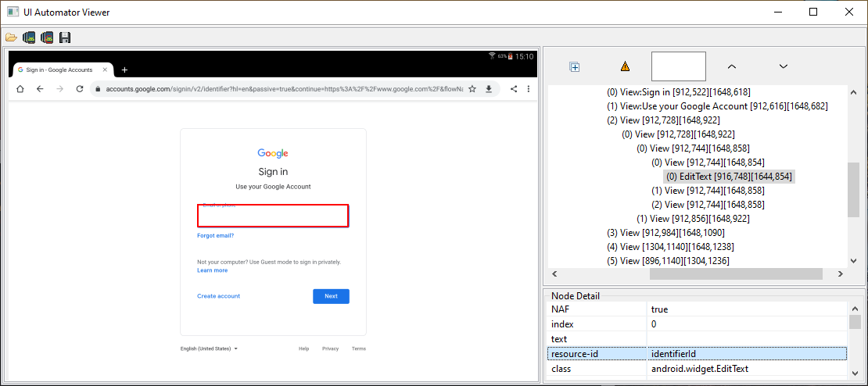Go to the previous search result with the up chevron
Screen dimensions: 868x386
(731, 66)
